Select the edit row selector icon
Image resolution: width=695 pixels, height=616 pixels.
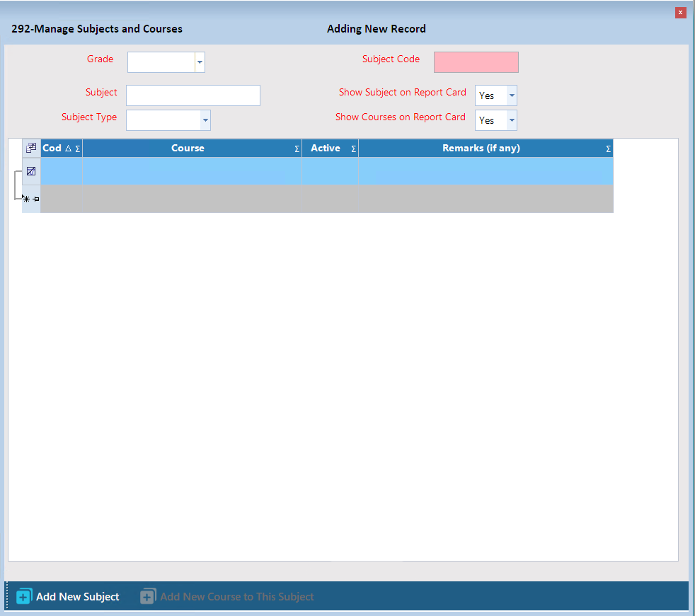point(31,171)
